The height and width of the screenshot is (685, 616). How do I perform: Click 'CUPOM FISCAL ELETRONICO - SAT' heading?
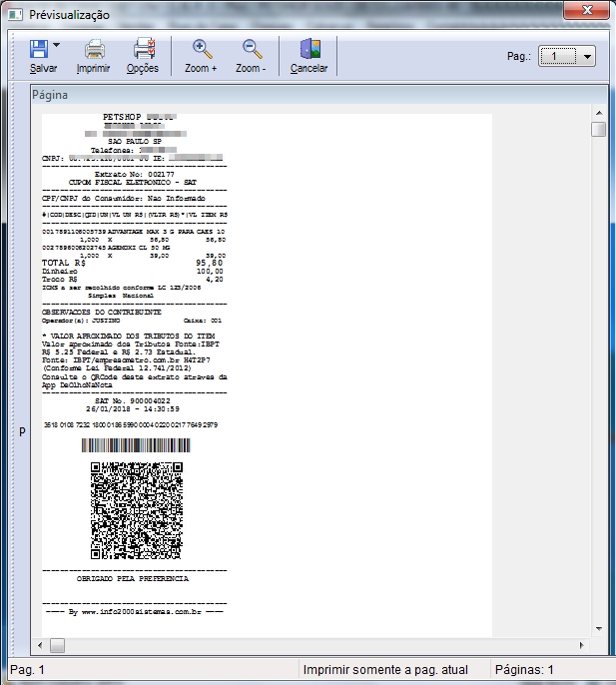(133, 182)
